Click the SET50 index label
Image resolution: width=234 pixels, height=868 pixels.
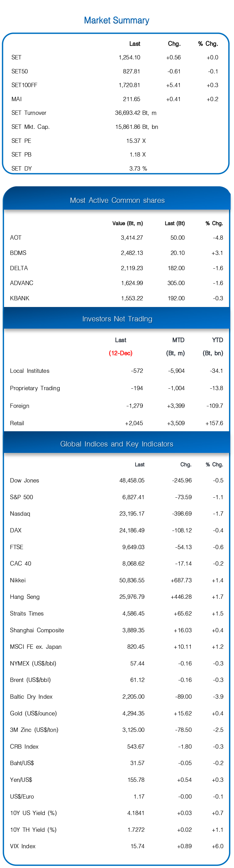tap(19, 72)
